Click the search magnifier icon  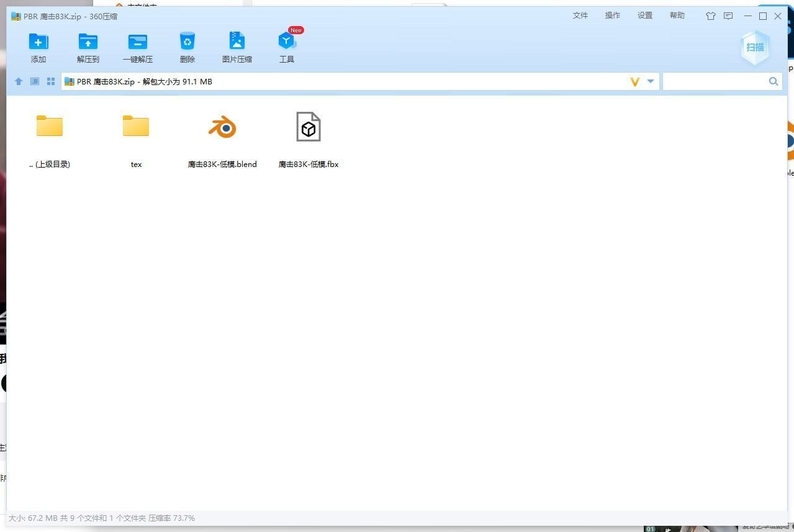click(774, 81)
